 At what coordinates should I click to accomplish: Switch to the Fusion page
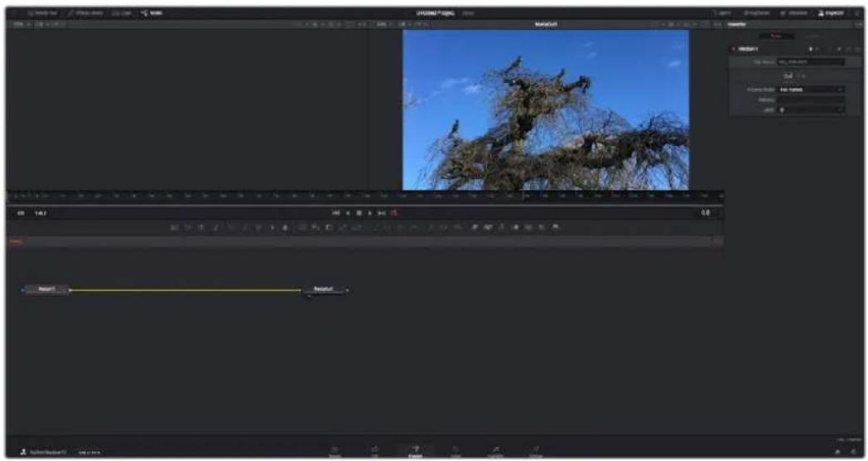415,452
